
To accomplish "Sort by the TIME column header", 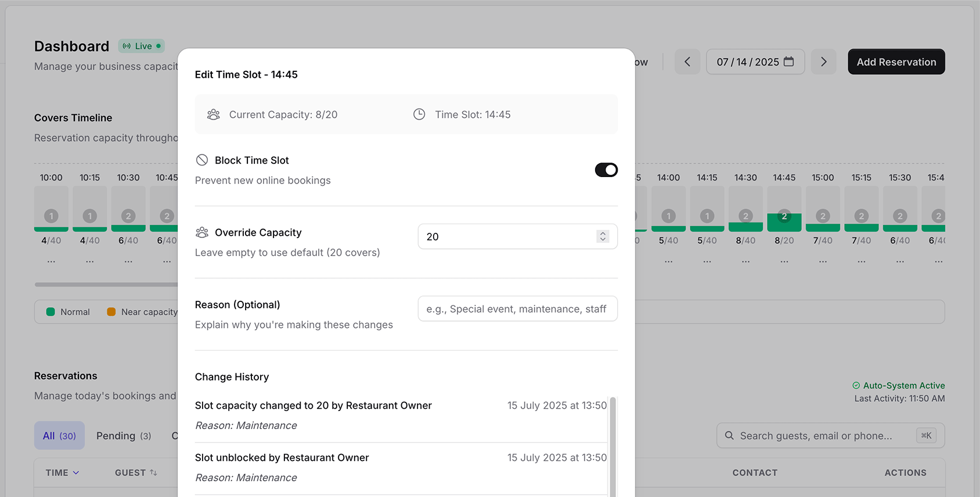I will click(63, 473).
